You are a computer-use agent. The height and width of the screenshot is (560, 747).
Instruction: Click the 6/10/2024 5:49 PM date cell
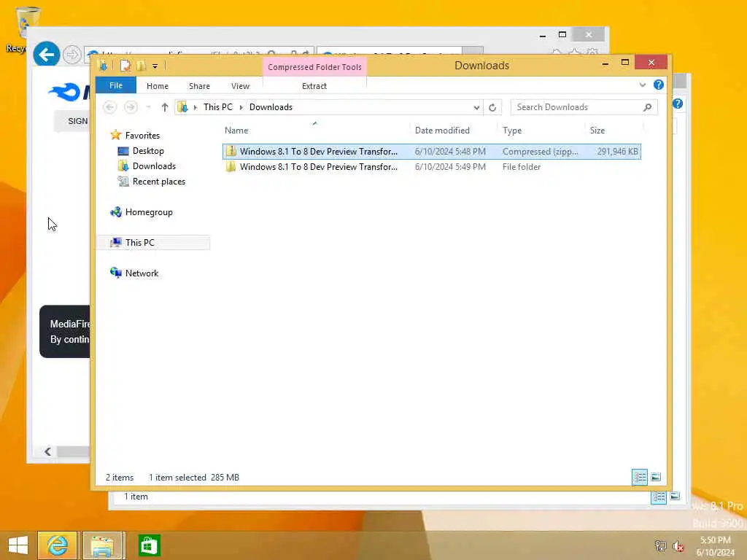click(x=450, y=167)
